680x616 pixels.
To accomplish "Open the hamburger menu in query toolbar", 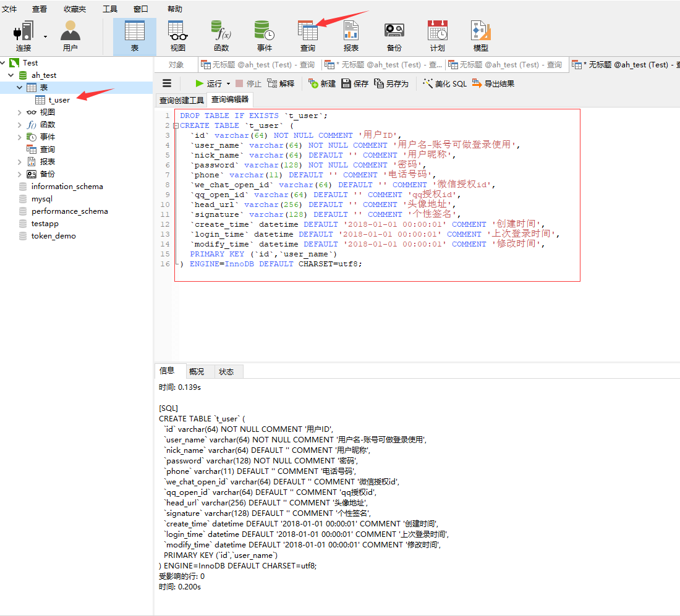I will (167, 83).
